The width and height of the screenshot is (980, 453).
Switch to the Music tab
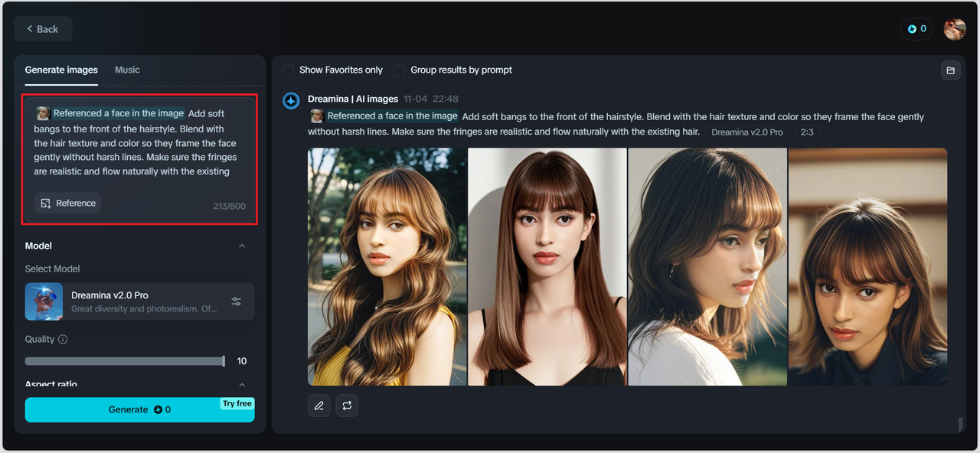coord(127,70)
